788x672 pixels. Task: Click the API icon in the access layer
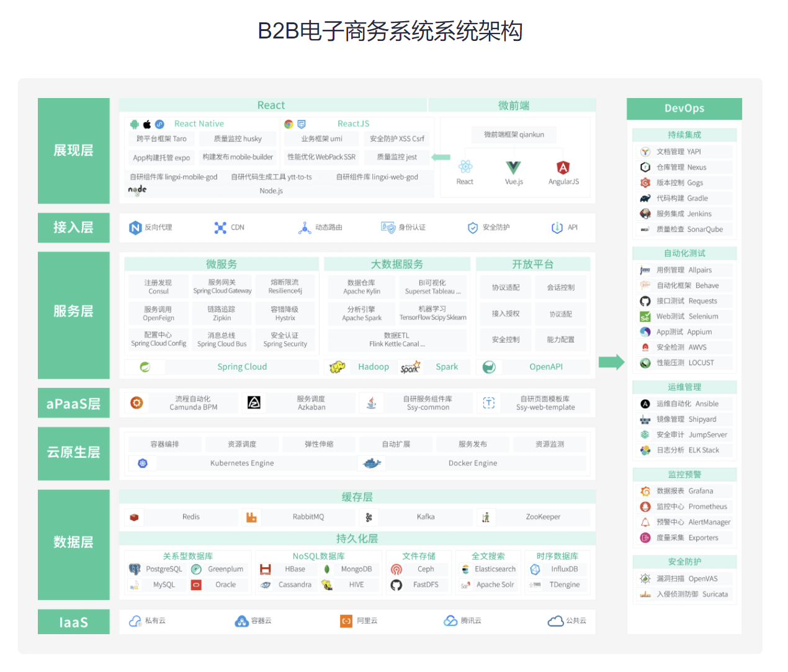click(x=557, y=228)
